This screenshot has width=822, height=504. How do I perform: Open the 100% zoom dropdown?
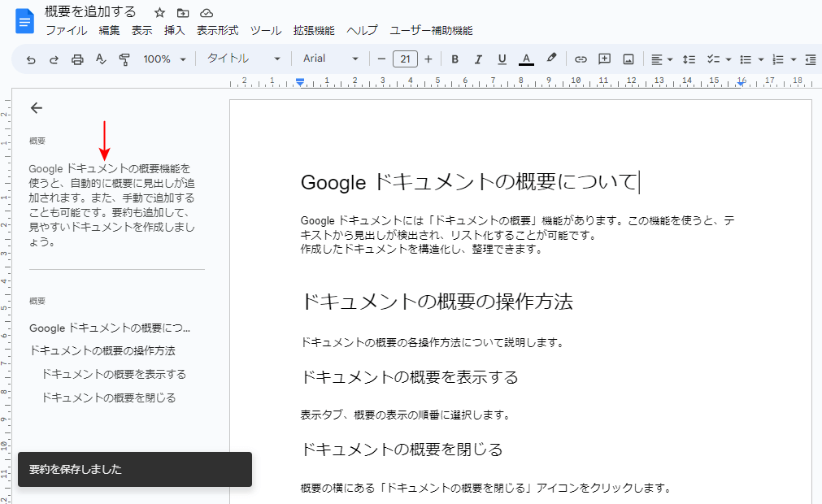(x=164, y=59)
